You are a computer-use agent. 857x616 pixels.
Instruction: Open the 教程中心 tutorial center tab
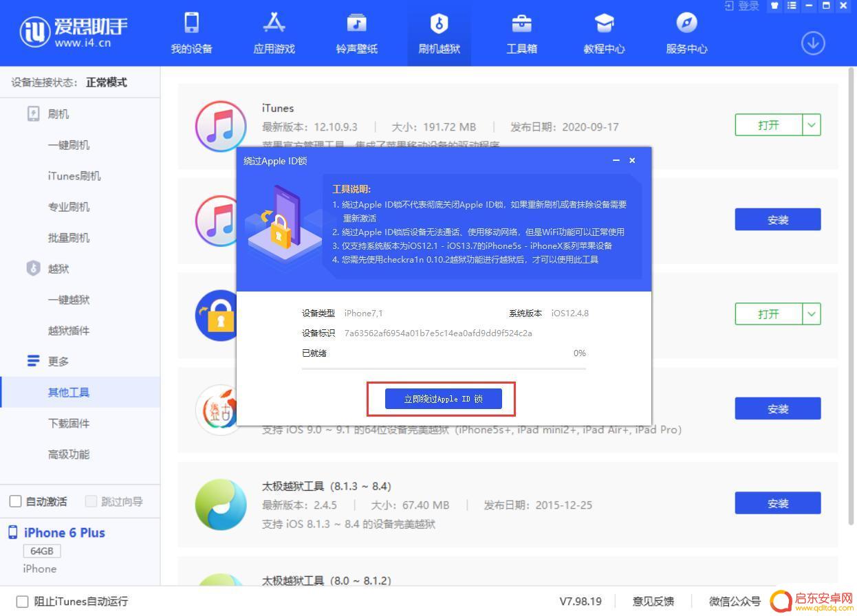point(604,34)
